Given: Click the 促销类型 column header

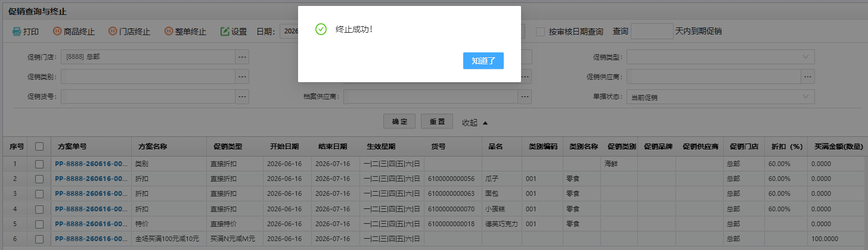Looking at the screenshot, I should 228,146.
